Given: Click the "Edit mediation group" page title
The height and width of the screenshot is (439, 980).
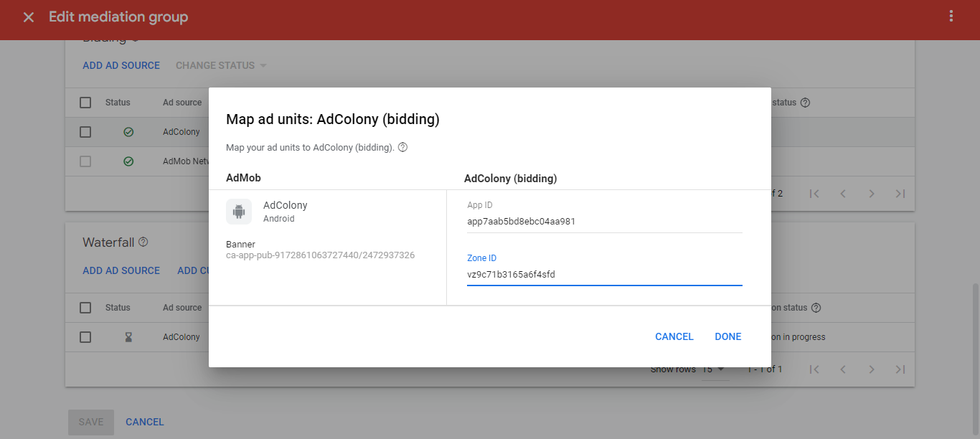Looking at the screenshot, I should [118, 16].
